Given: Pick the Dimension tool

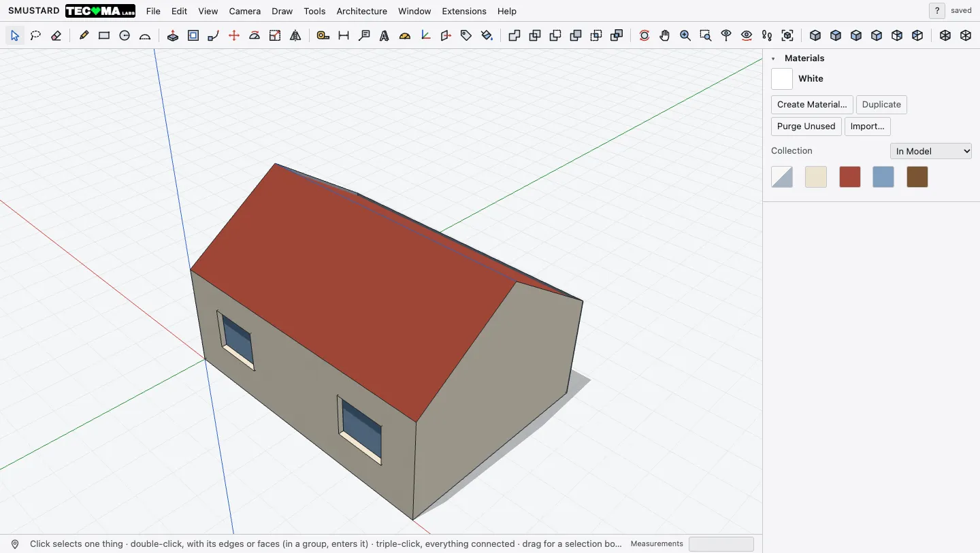Looking at the screenshot, I should point(344,35).
